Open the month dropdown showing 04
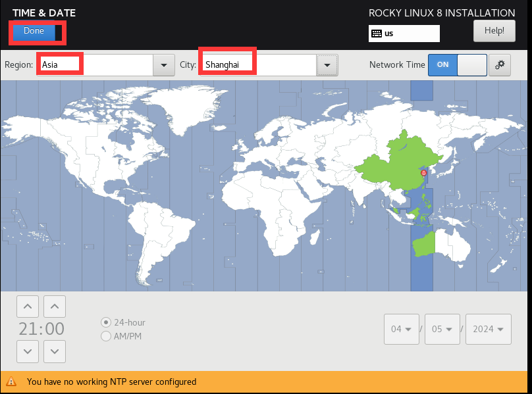Image resolution: width=532 pixels, height=394 pixels. pyautogui.click(x=402, y=330)
